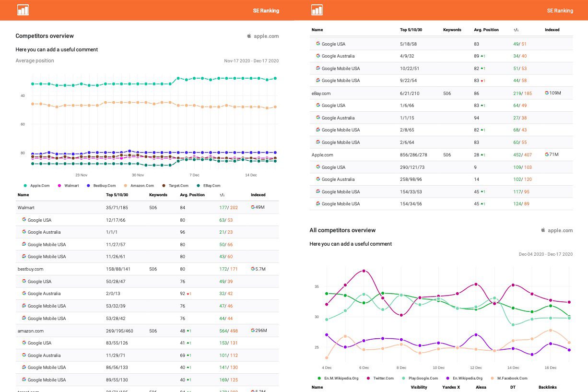This screenshot has width=588, height=392.
Task: Click the Google USA search engine icon under Walmart
Action: tap(24, 220)
